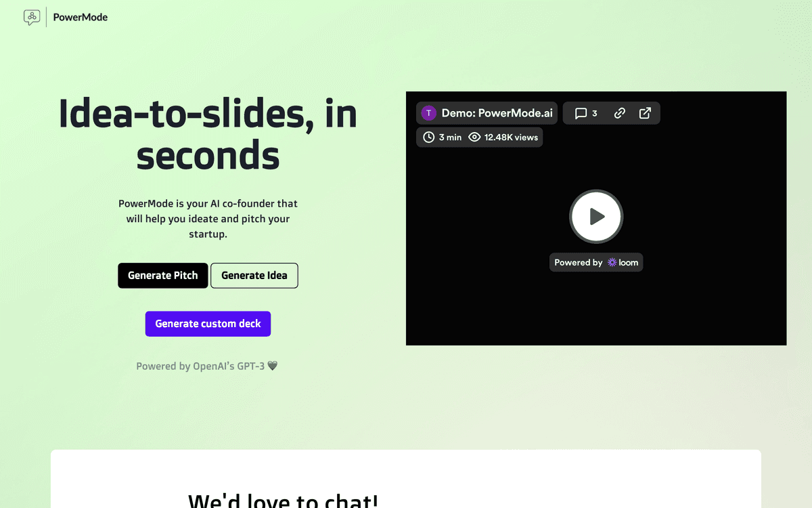Click the comment count 3 on the video
This screenshot has height=508, width=812.
[x=594, y=113]
